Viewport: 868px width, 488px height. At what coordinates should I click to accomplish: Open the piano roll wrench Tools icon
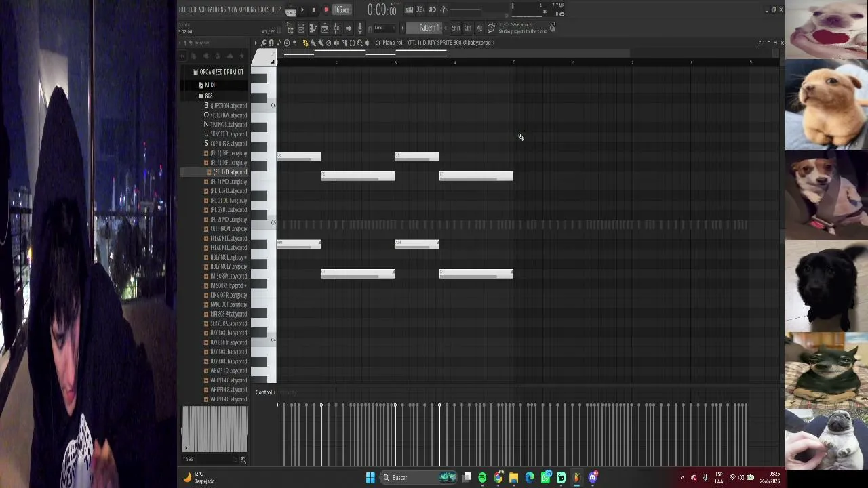(x=263, y=43)
